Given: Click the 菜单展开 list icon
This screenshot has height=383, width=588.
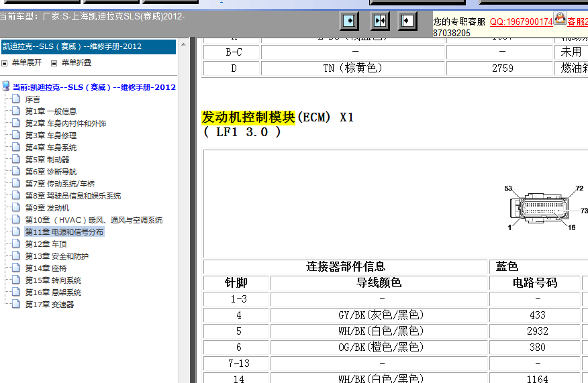Looking at the screenshot, I should coord(5,63).
